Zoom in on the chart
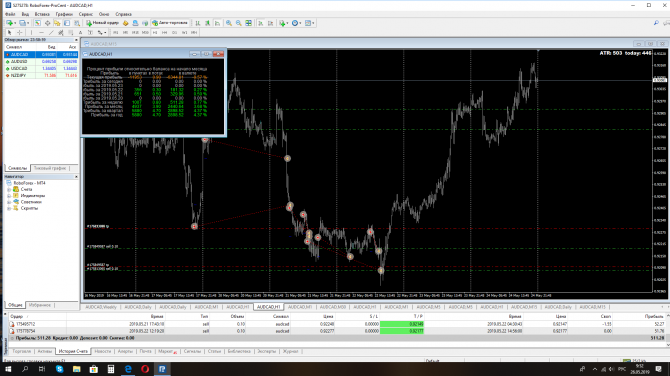This screenshot has width=670, height=376. pos(229,23)
